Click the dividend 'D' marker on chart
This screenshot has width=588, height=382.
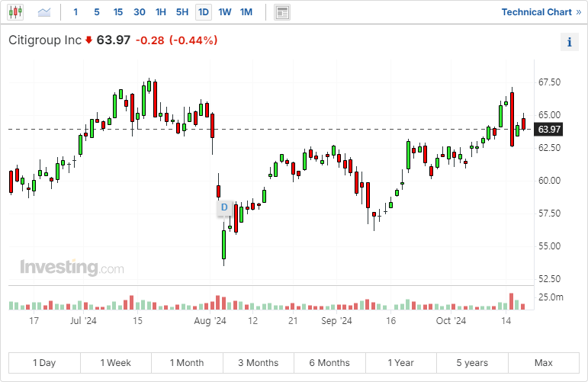[x=224, y=207]
